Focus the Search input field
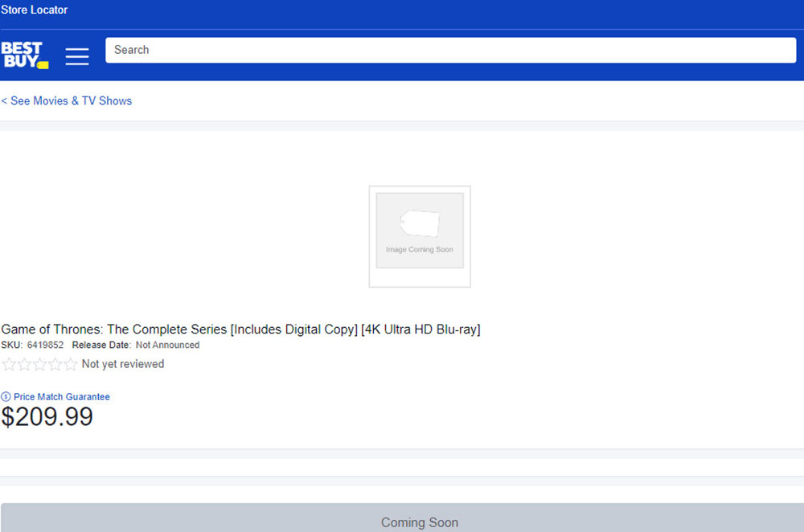Viewport: 804px width, 532px height. [451, 50]
